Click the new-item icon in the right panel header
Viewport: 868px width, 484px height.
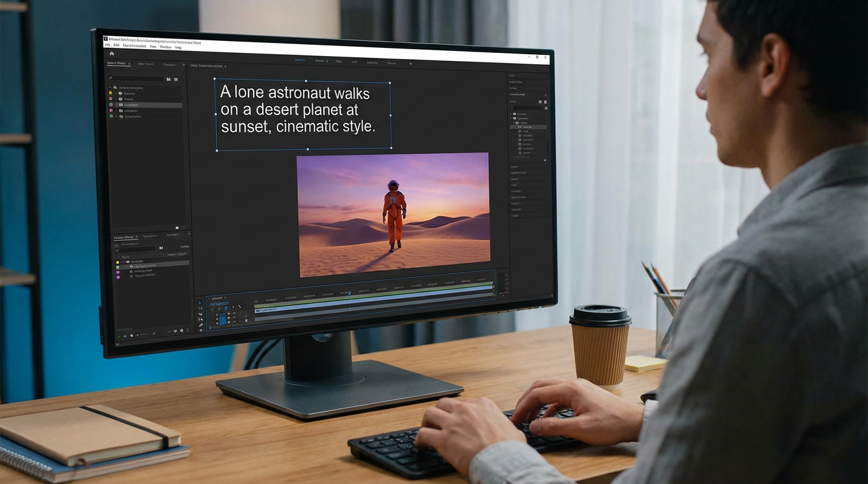point(540,101)
